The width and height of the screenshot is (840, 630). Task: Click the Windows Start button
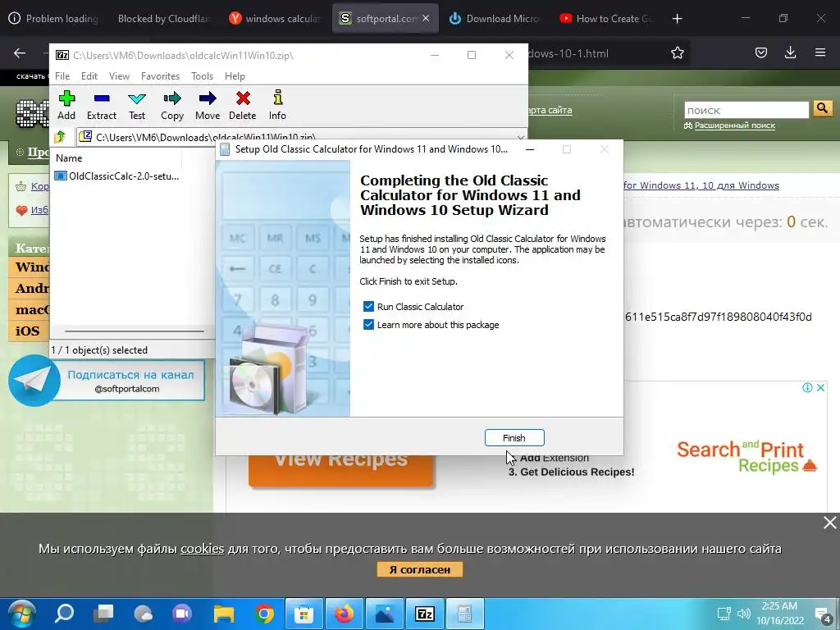click(22, 614)
